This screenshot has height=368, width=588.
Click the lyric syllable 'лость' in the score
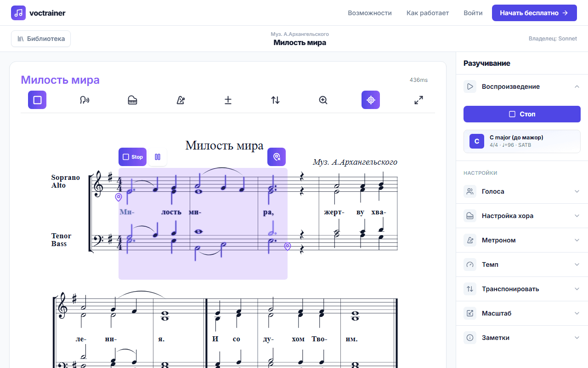(x=171, y=212)
